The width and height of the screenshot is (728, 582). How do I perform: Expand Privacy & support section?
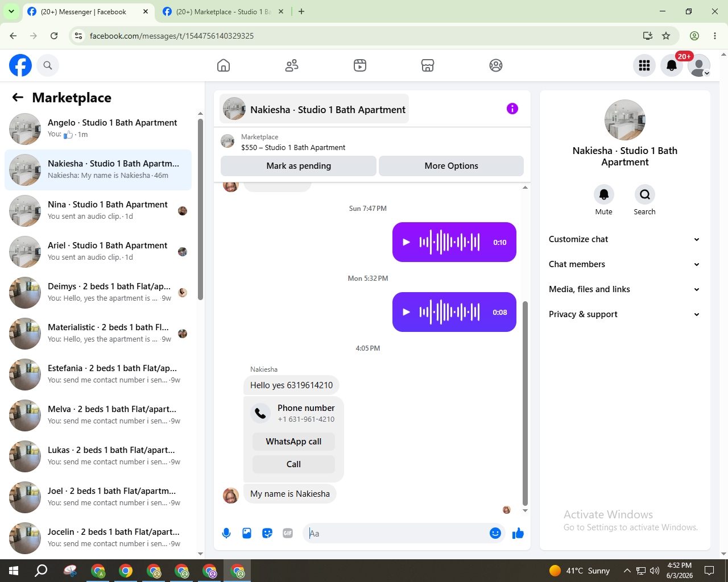[625, 314]
